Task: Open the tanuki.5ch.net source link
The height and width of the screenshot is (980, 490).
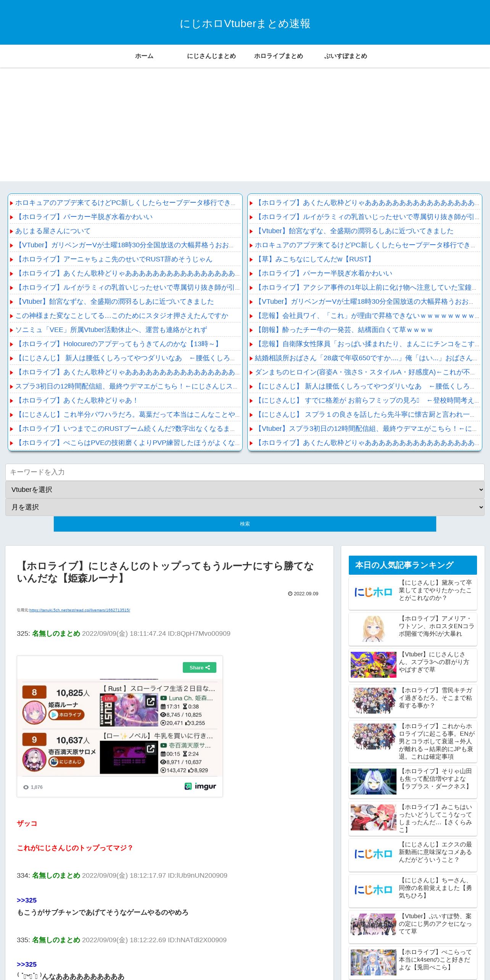Action: pyautogui.click(x=80, y=610)
